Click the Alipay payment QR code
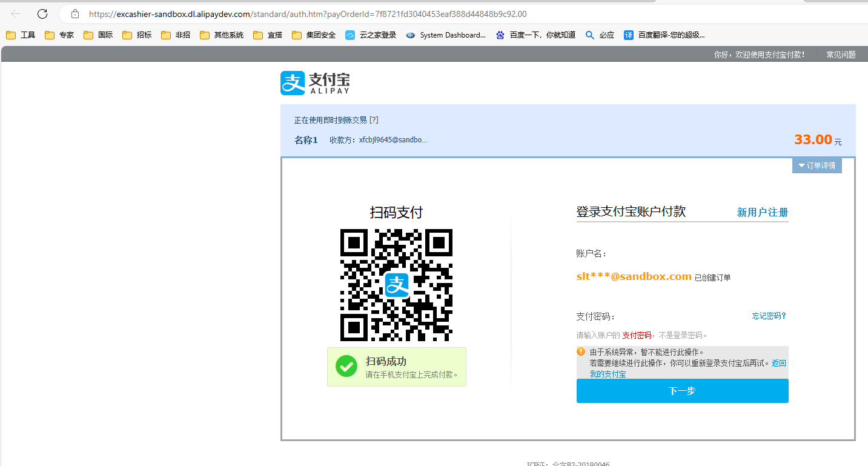 [396, 285]
